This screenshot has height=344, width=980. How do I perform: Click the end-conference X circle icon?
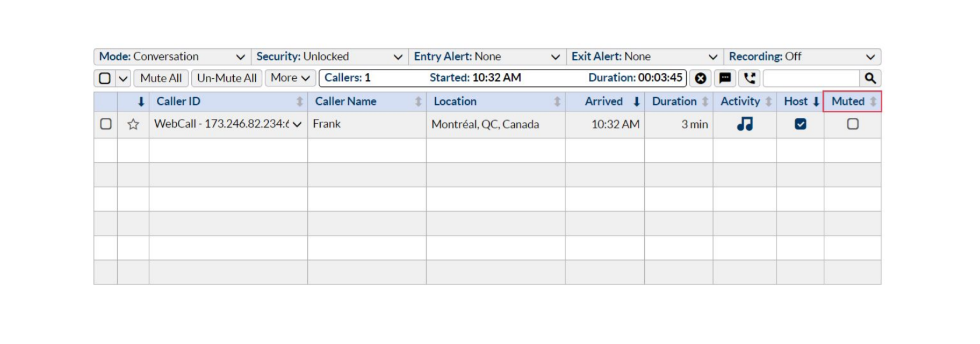[x=700, y=78]
